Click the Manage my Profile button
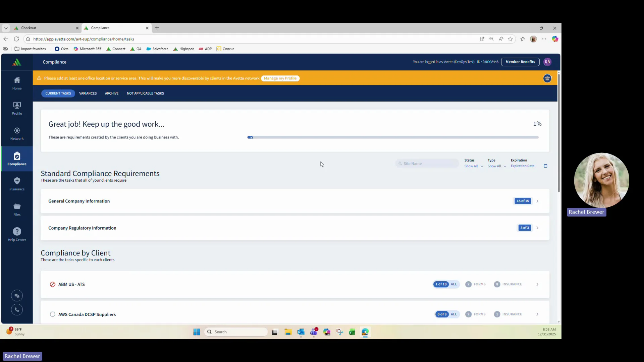This screenshot has width=644, height=362. tap(280, 78)
